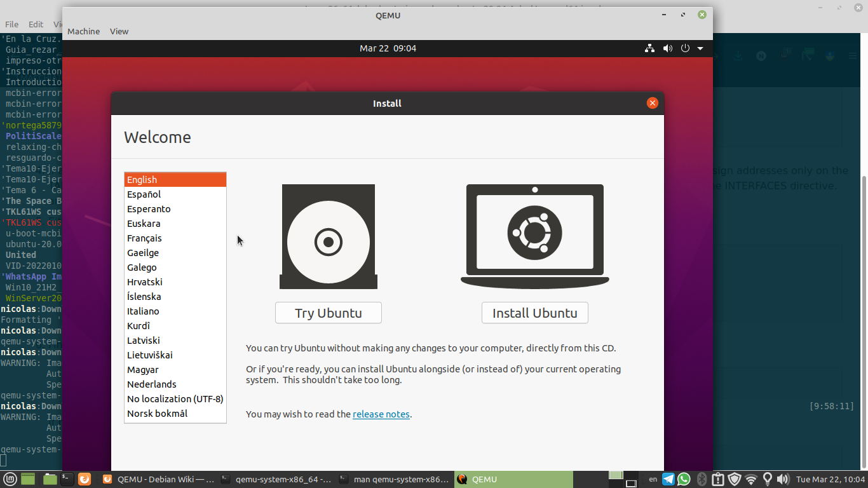Pick Gaeilge from the language list

tap(175, 253)
